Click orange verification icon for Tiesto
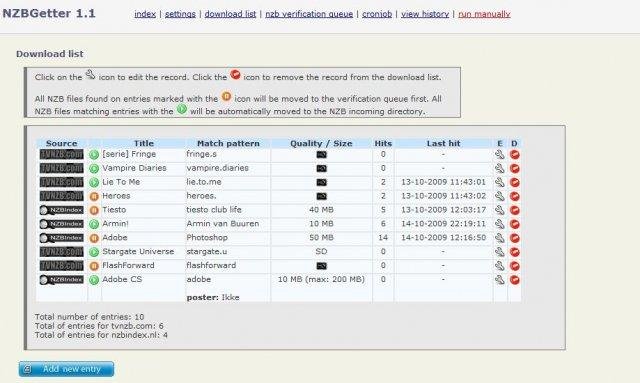640x383 pixels. [x=94, y=210]
